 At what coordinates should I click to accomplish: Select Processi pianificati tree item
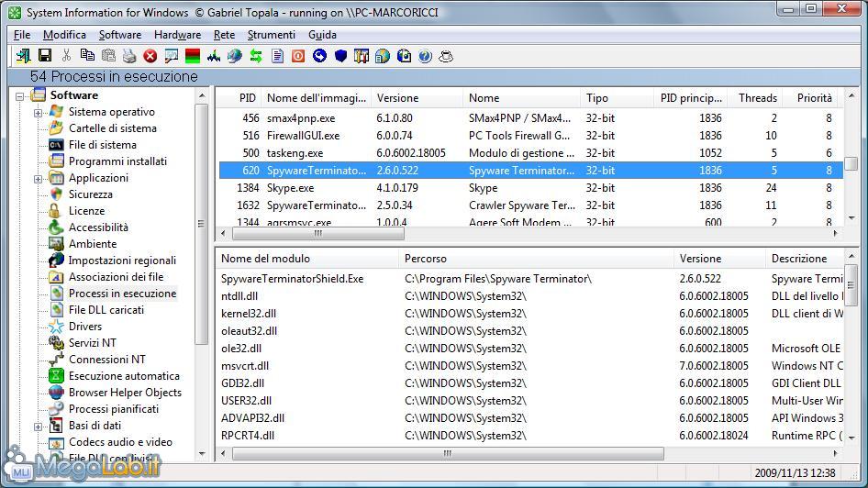pos(114,409)
